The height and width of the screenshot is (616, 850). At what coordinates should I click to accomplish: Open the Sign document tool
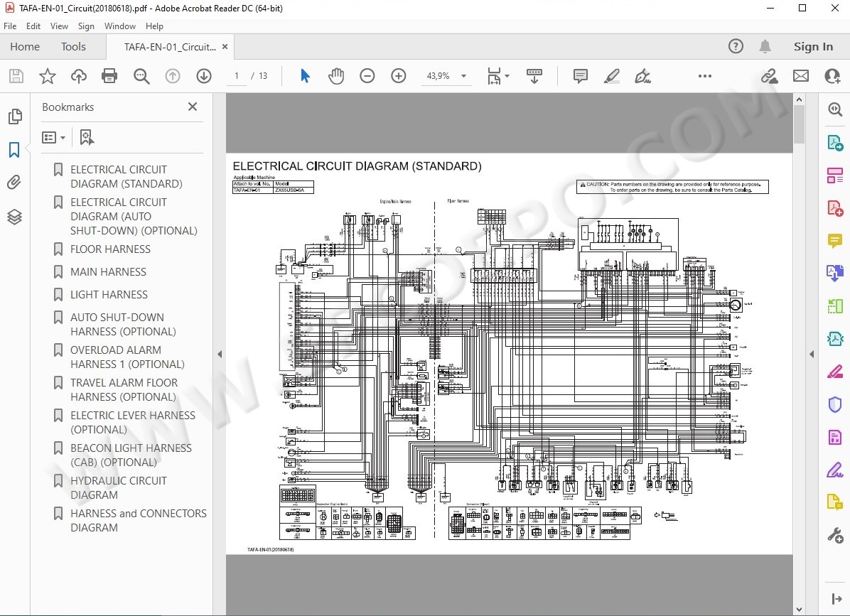642,76
